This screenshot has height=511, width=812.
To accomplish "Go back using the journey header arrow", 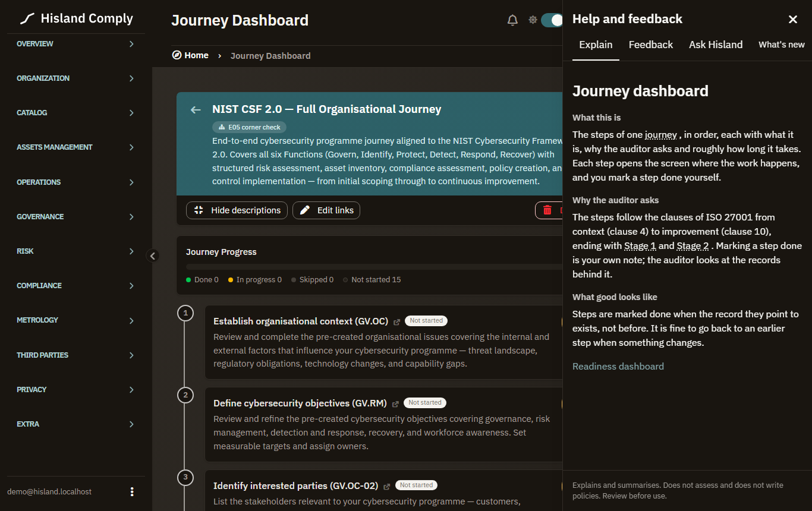I will 196,109.
